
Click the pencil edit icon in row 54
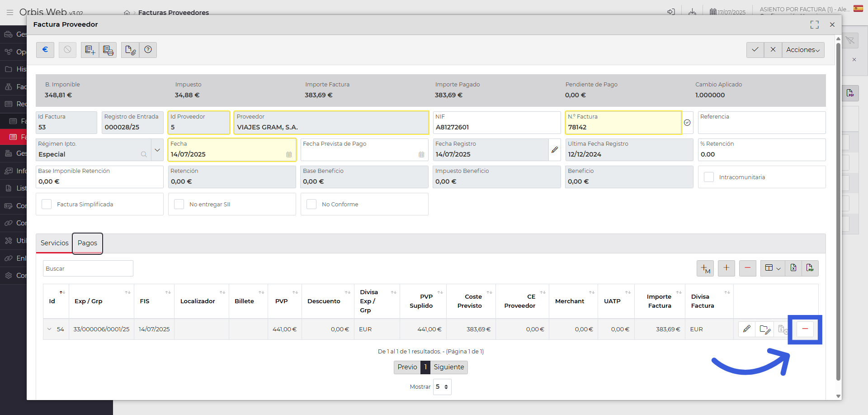(x=747, y=329)
